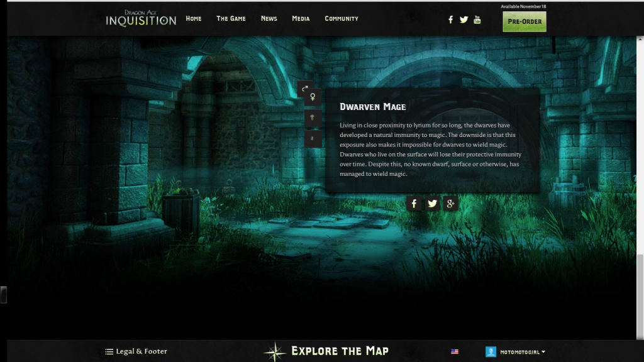Click the compass star icon in footer
Viewport: 644px width, 362px height.
[x=275, y=351]
